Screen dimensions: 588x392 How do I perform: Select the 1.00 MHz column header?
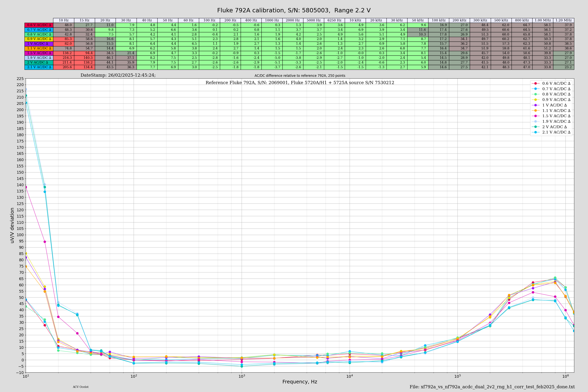point(543,20)
